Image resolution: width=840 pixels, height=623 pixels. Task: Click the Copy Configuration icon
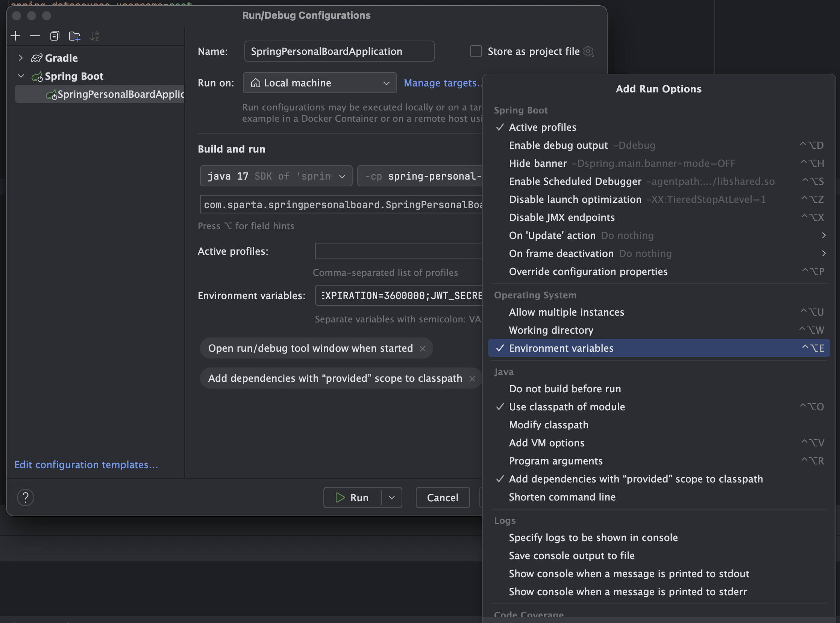[55, 36]
